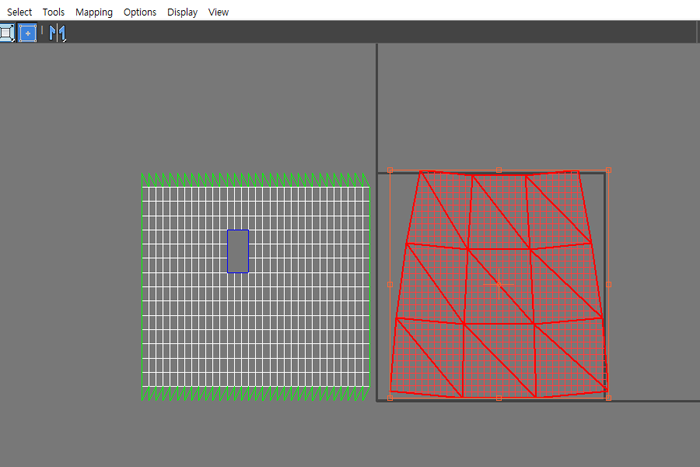Open the Display menu
Viewport: 700px width, 467px height.
click(182, 12)
